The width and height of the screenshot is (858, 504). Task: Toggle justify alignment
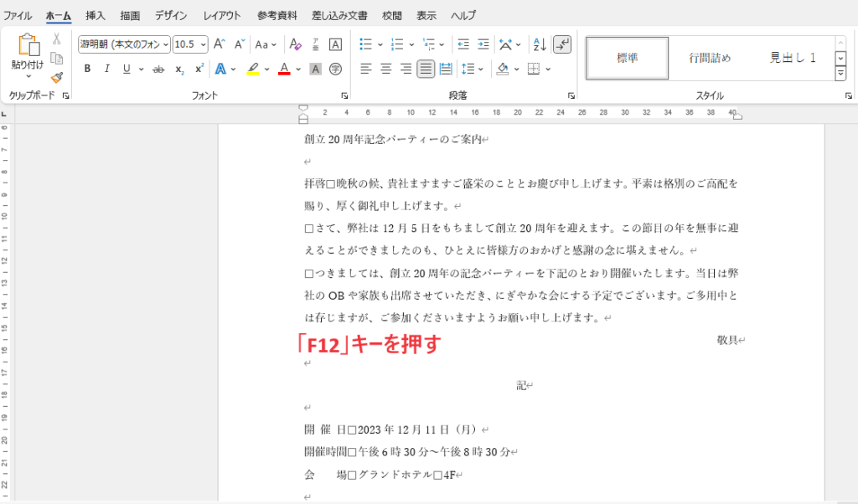click(x=425, y=69)
